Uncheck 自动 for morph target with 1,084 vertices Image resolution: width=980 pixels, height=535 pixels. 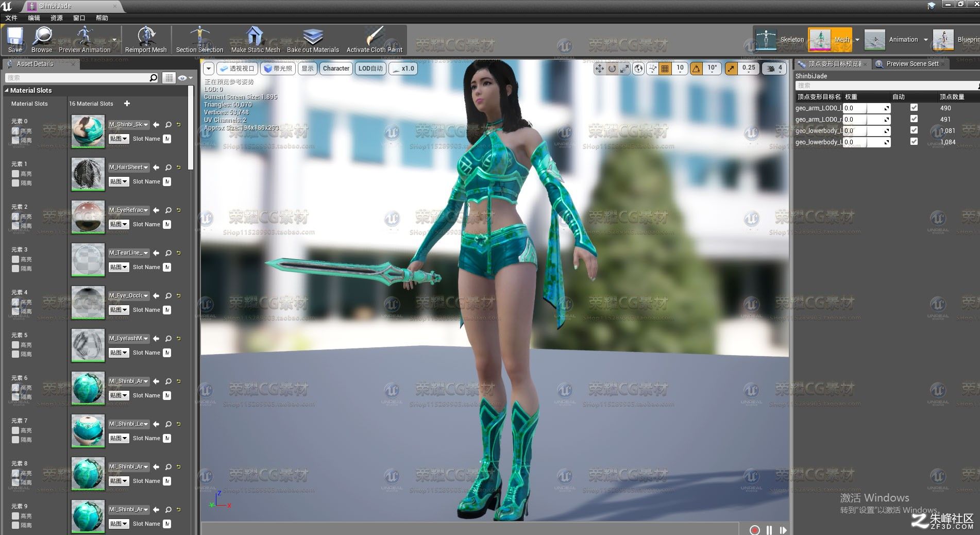click(914, 141)
